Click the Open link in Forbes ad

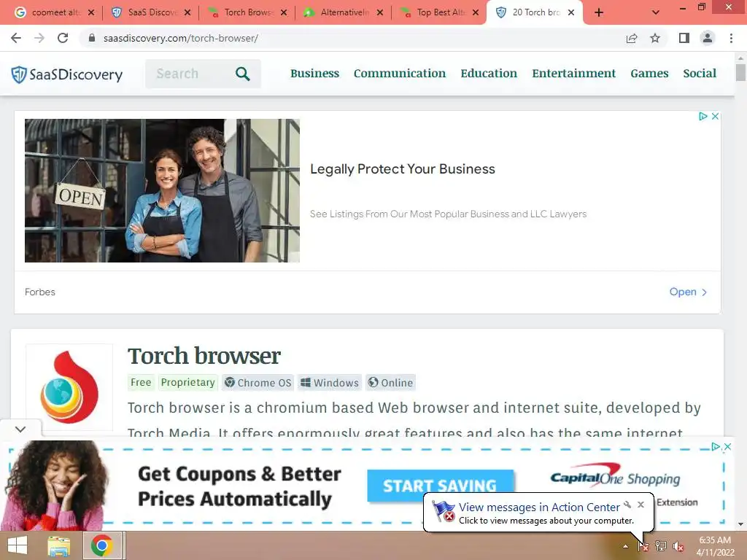(x=688, y=292)
